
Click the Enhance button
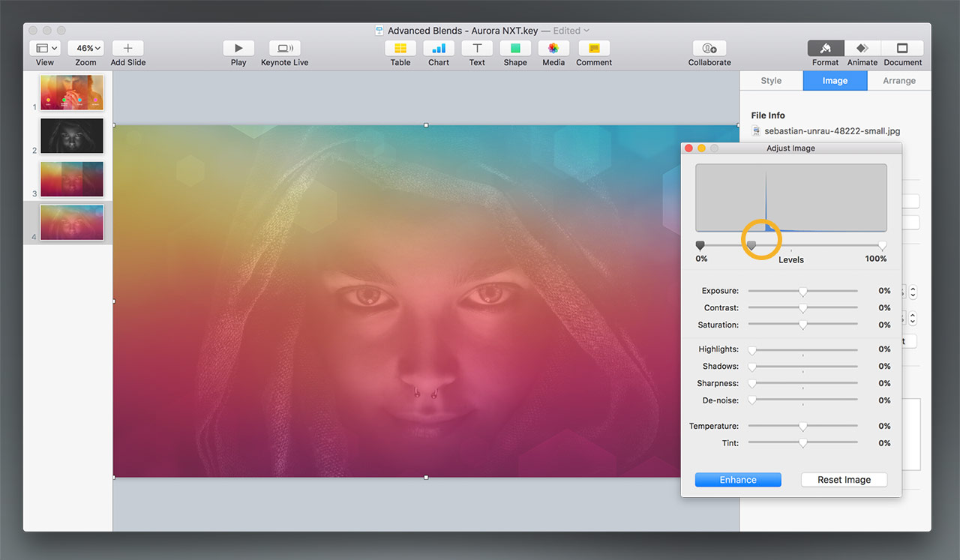click(x=738, y=480)
